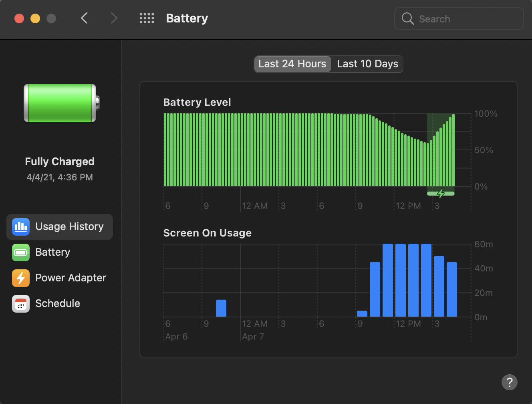Click the show all preferences grid icon
Screen dimensions: 532x404
coord(147,18)
